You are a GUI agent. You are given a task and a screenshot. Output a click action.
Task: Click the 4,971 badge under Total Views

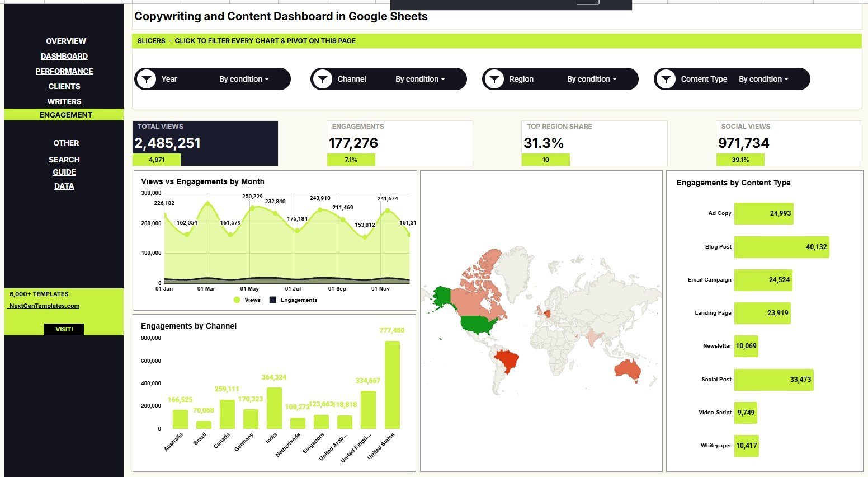coord(157,160)
